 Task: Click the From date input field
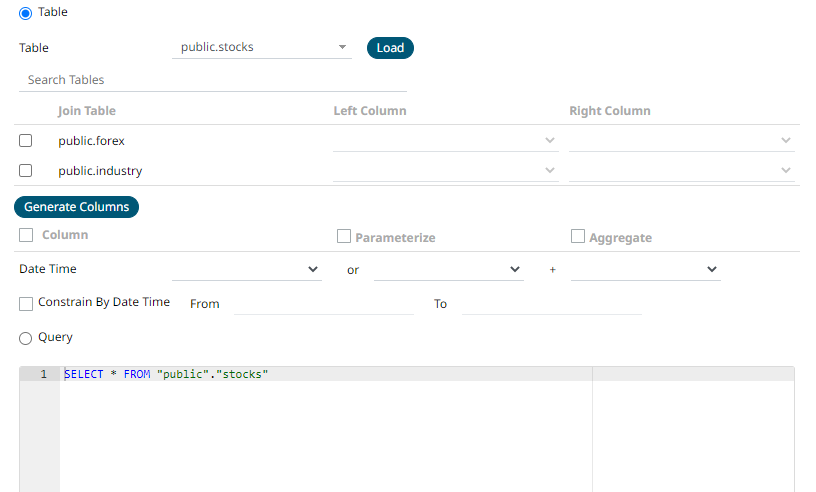tap(323, 303)
